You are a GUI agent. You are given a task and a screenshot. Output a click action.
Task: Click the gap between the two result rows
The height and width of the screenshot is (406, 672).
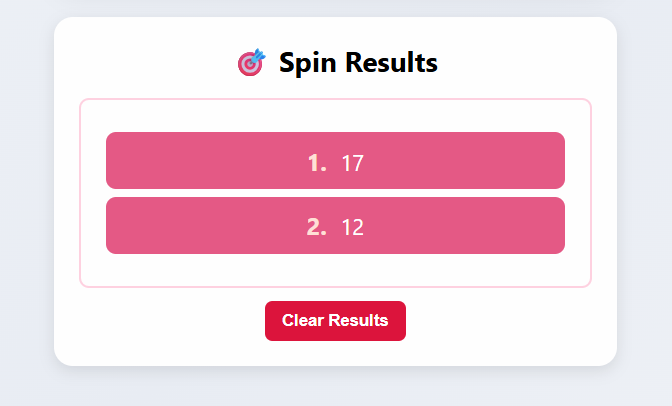335,193
